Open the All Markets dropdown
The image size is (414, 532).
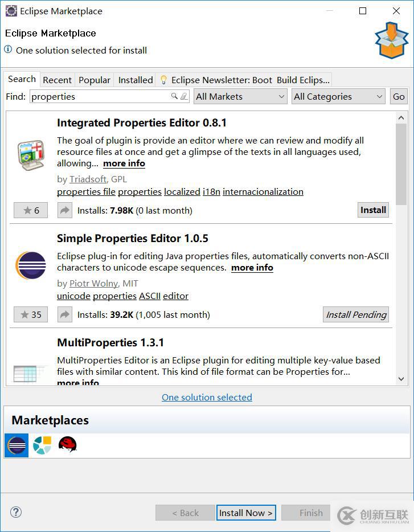pos(240,96)
